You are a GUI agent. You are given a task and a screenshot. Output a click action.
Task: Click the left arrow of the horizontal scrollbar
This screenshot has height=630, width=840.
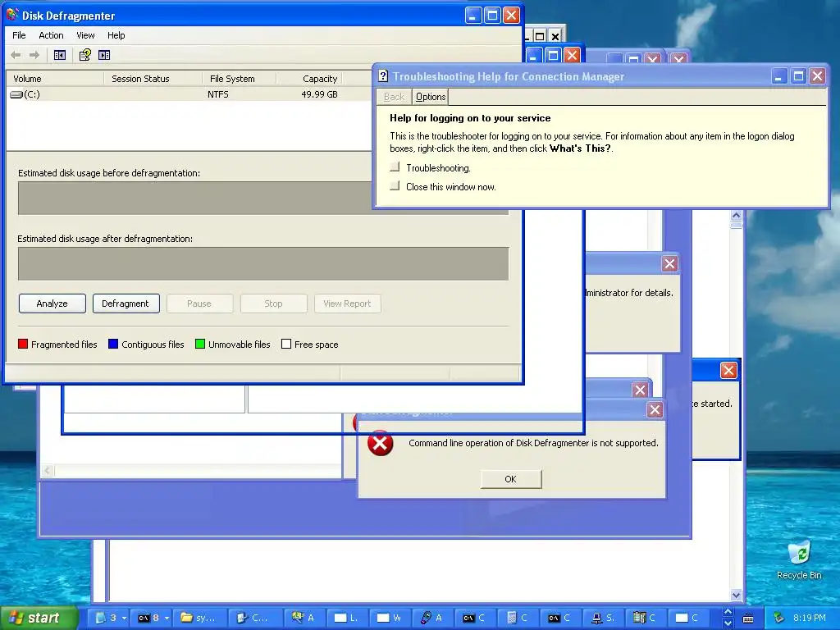point(48,470)
